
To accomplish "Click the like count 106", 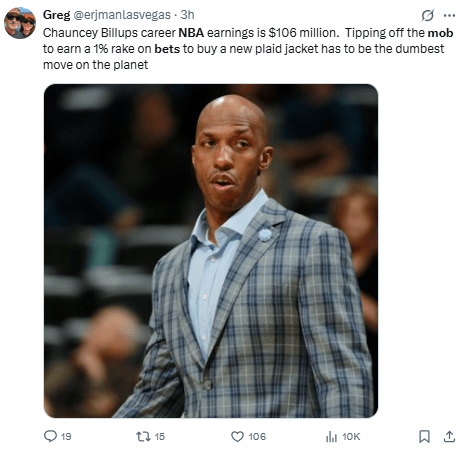I will coord(257,437).
